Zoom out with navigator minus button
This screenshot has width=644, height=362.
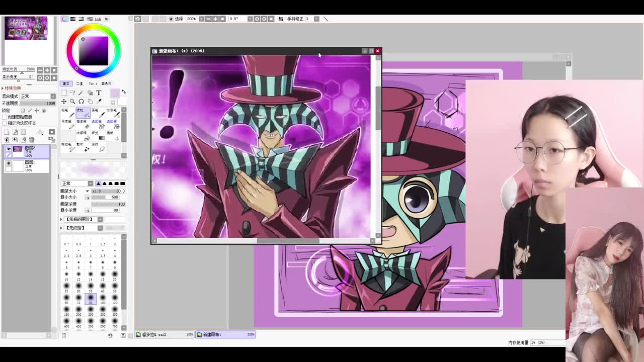(x=40, y=70)
